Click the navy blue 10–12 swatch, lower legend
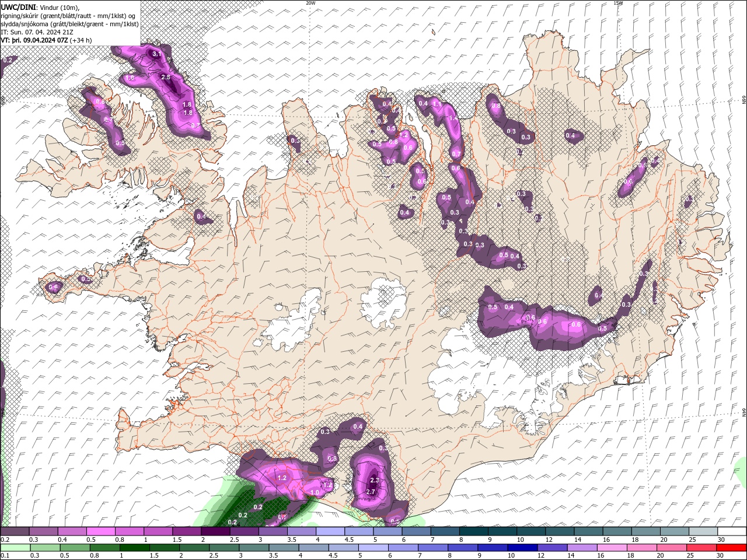 [522, 548]
